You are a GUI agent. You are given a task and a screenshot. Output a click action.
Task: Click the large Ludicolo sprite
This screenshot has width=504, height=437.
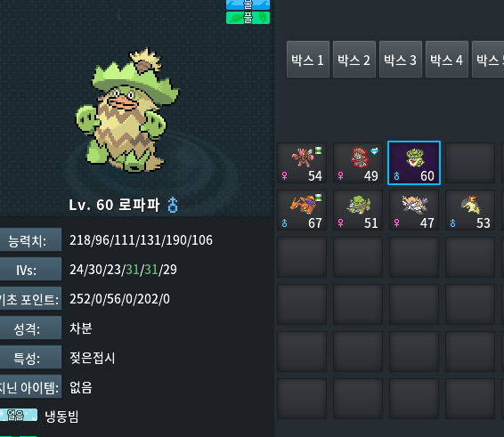[x=127, y=109]
